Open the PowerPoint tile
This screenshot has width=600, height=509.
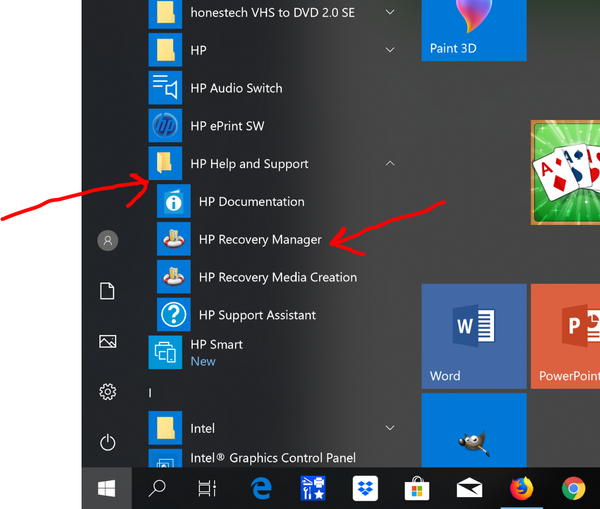pos(566,336)
